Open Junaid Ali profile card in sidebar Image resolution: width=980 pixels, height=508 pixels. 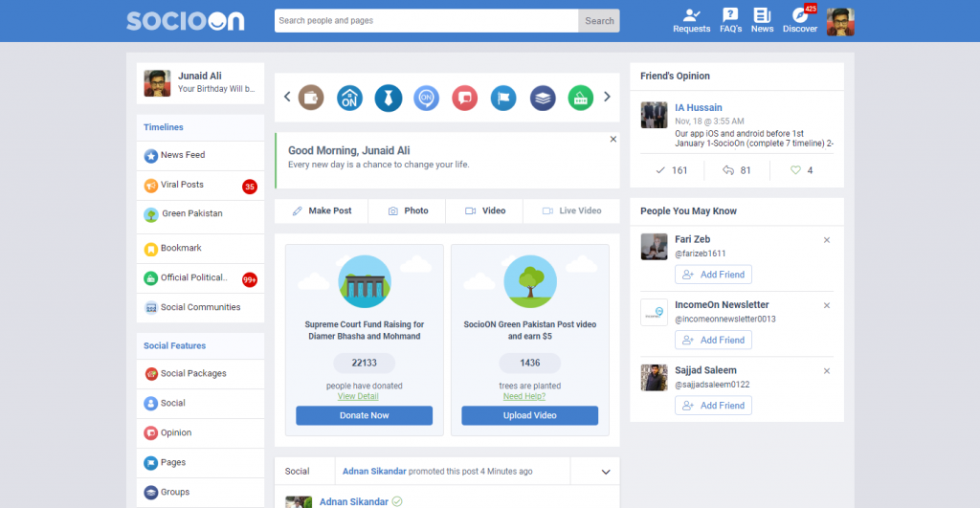click(x=200, y=83)
